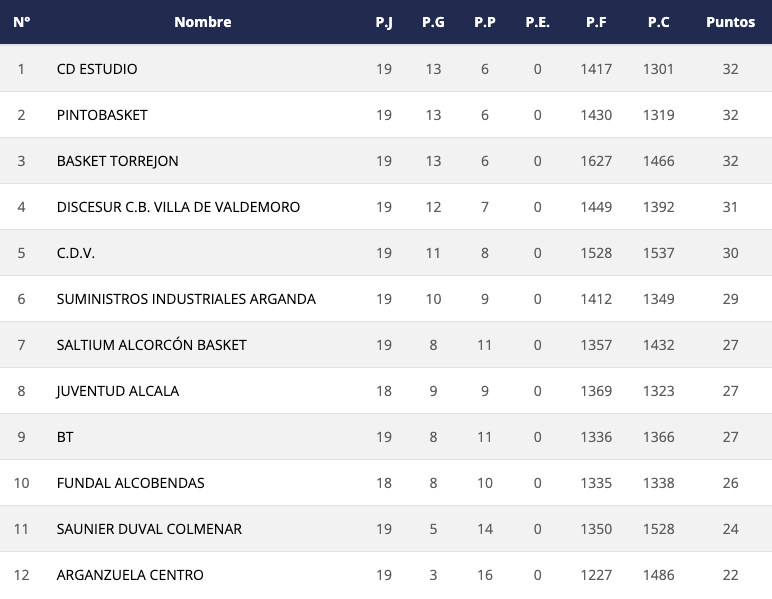Open FUNDAL ALCOBENDAS team entry

pyautogui.click(x=130, y=483)
